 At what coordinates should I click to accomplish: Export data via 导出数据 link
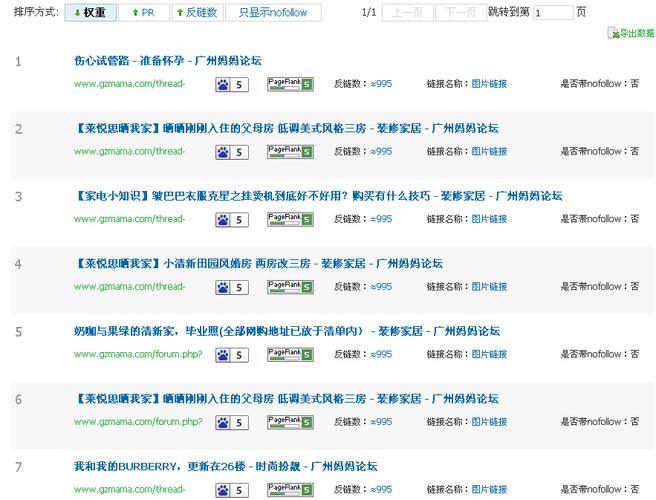(x=637, y=33)
